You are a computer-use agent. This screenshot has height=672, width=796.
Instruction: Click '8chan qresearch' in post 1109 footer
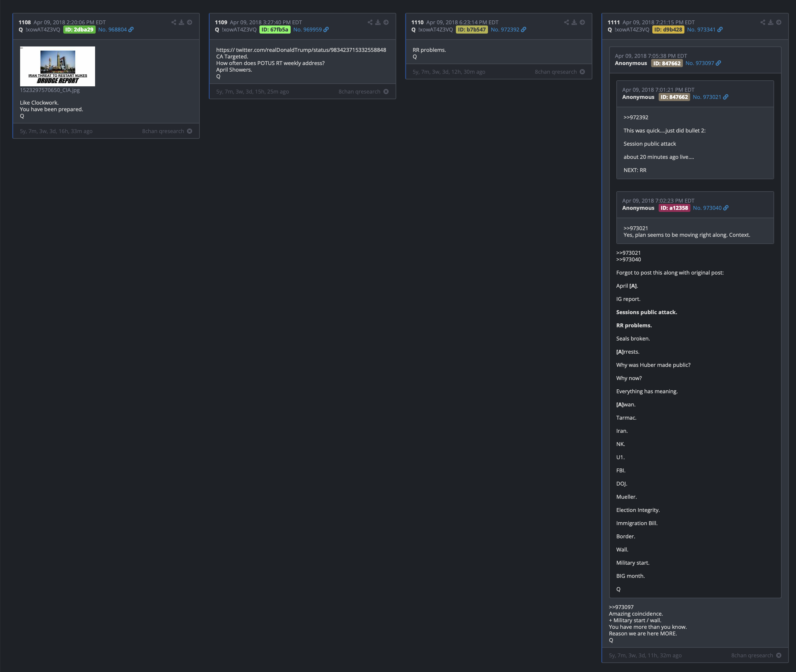point(360,91)
